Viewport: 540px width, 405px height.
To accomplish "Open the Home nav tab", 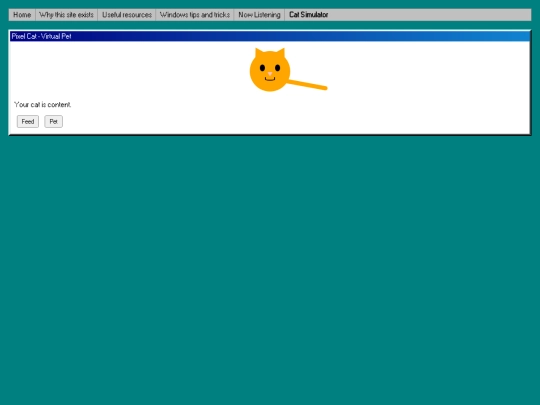I will coord(22,15).
